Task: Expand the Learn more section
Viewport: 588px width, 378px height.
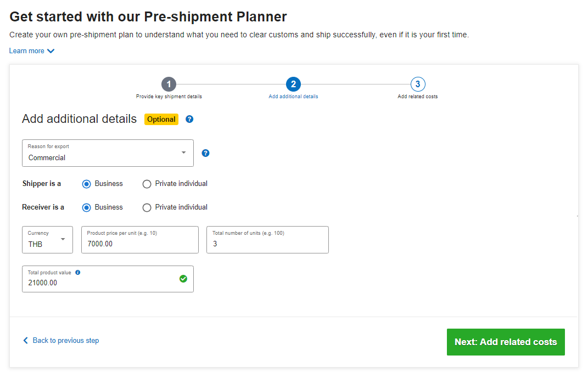Action: [x=32, y=51]
